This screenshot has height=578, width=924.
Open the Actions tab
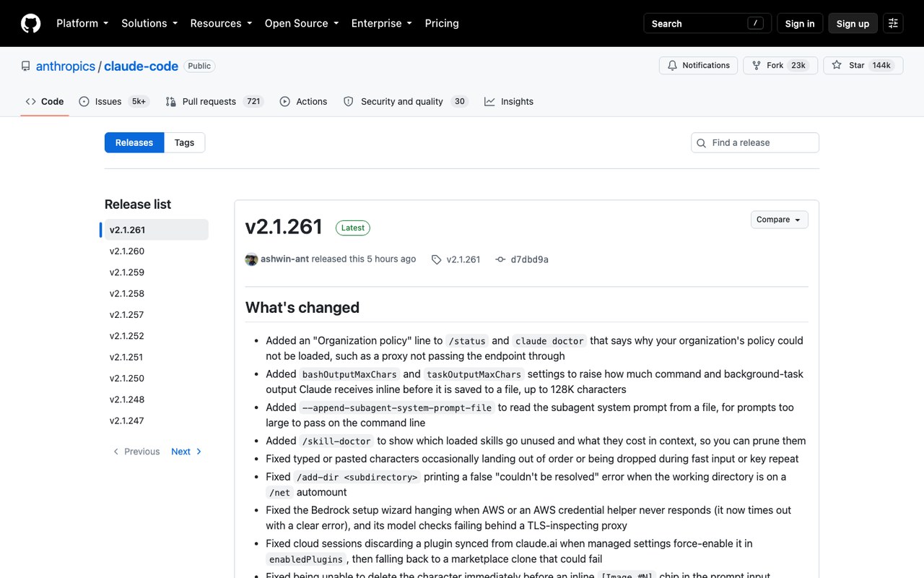(x=304, y=102)
